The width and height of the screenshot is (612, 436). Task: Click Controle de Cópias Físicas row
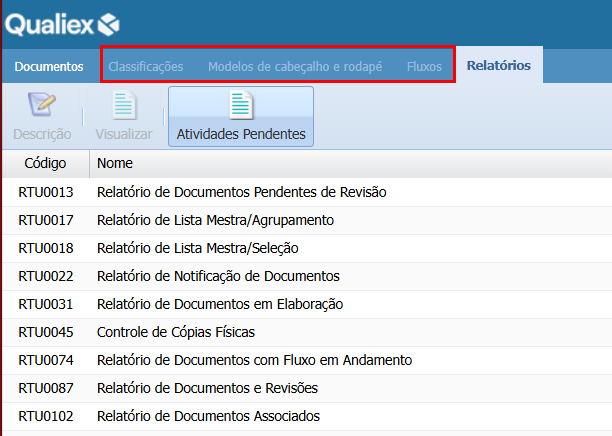point(176,332)
